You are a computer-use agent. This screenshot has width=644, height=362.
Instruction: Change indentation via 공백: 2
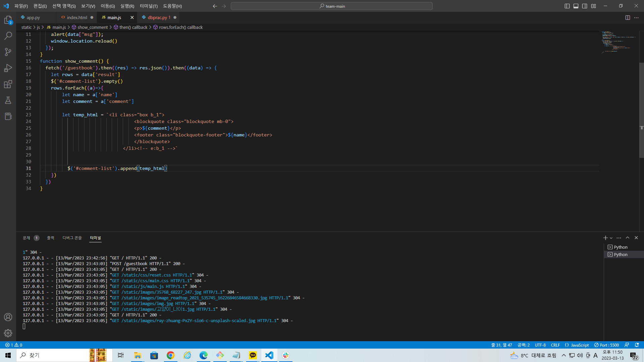[x=523, y=345]
